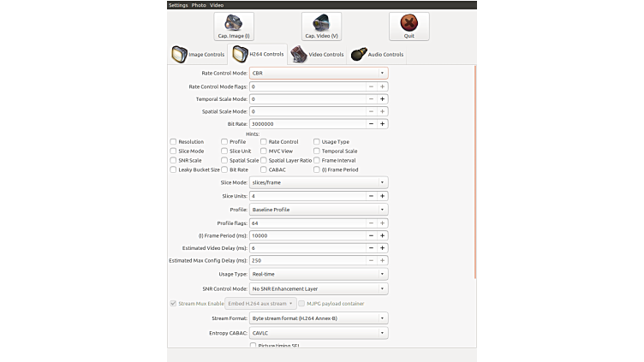Click the Cap. Video camcorder icon
The image size is (644, 362).
click(x=321, y=23)
